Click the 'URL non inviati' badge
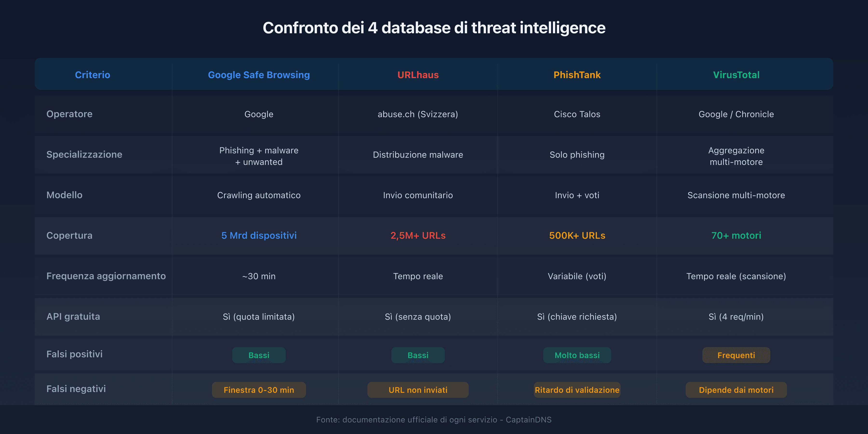The width and height of the screenshot is (868, 434). tap(418, 390)
